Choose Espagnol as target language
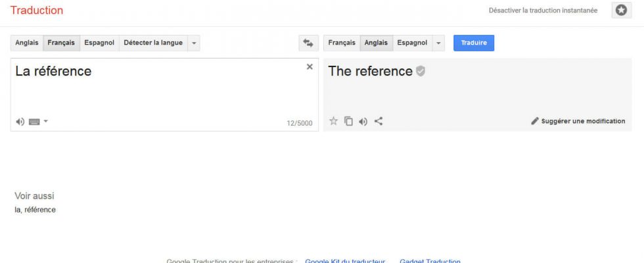Screen dimensions: 644x263 412,43
